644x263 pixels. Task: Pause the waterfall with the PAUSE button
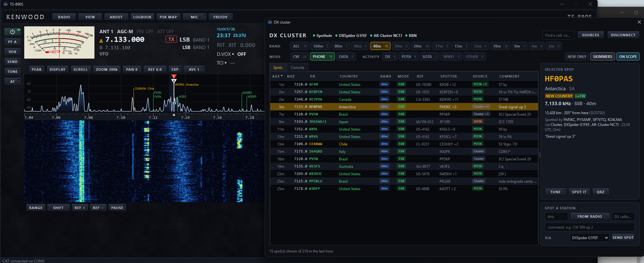tap(117, 208)
